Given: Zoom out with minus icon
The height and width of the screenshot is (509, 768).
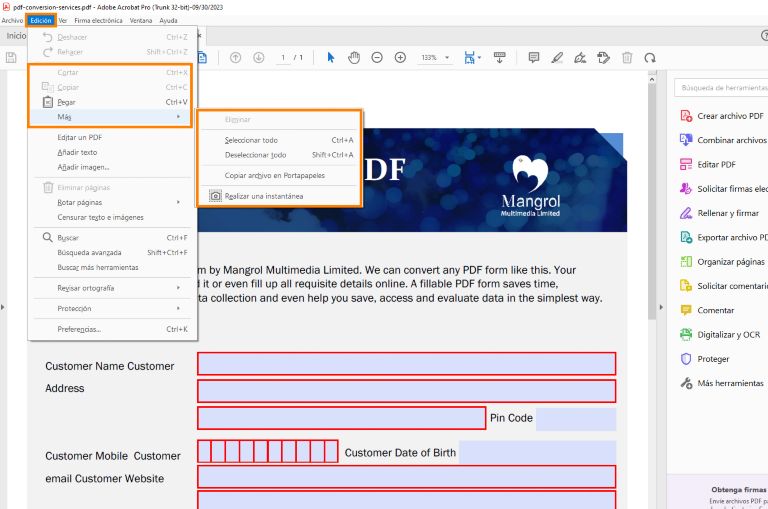Looking at the screenshot, I should coord(377,58).
